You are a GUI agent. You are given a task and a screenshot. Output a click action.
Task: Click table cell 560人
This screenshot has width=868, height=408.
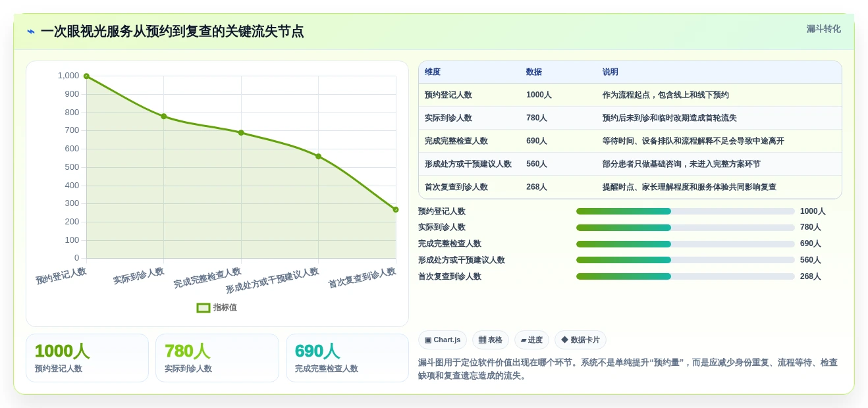[x=537, y=165]
